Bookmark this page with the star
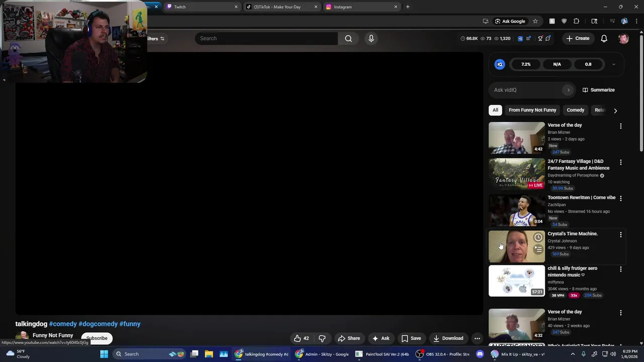The image size is (644, 362). [x=535, y=21]
